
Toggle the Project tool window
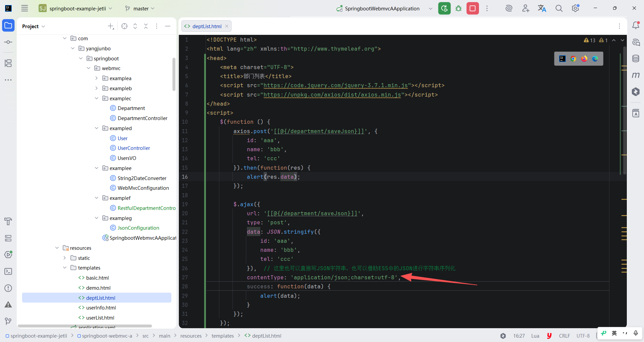click(x=8, y=25)
